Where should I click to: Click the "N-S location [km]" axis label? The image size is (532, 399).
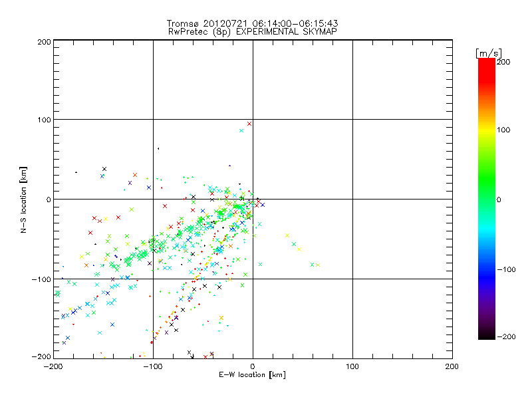pos(23,199)
